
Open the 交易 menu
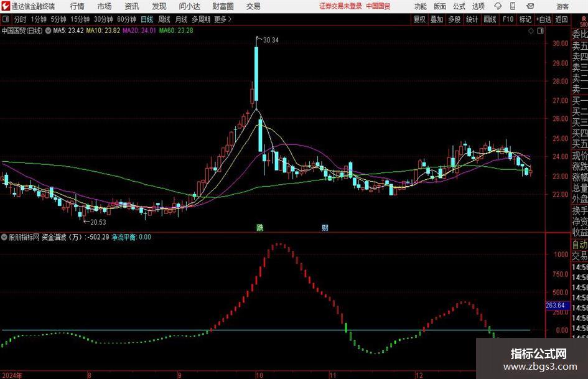(x=253, y=6)
